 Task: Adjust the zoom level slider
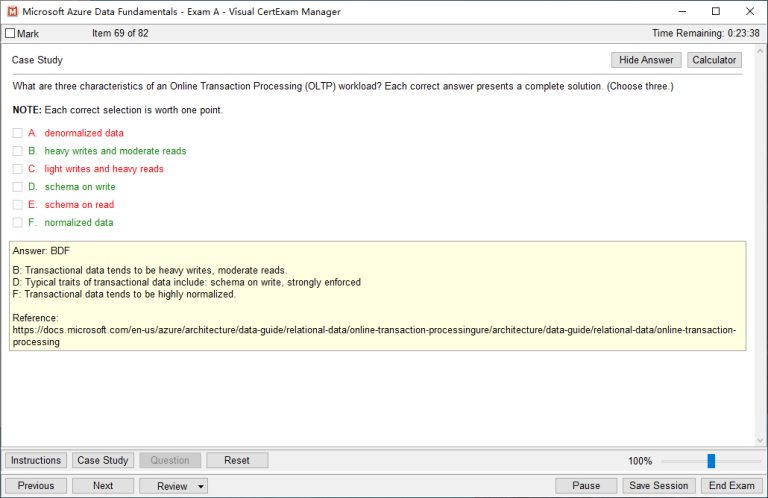pos(711,461)
